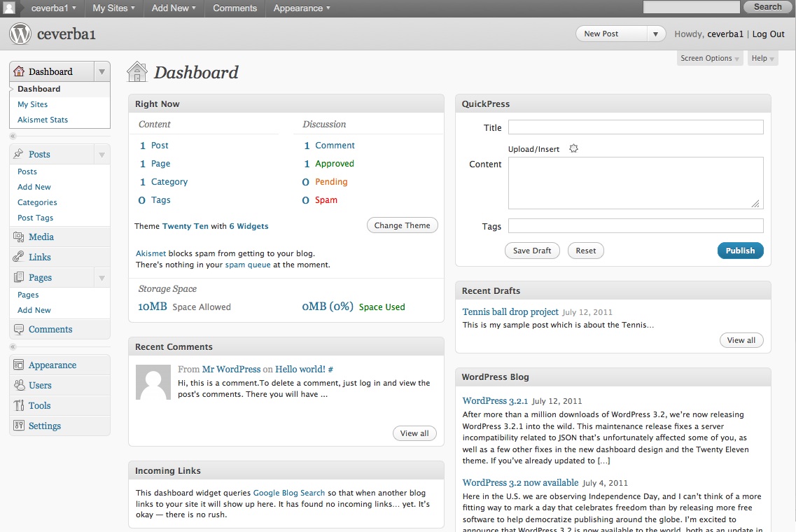This screenshot has width=796, height=532.
Task: Open the Google Blog Search link
Action: (289, 493)
